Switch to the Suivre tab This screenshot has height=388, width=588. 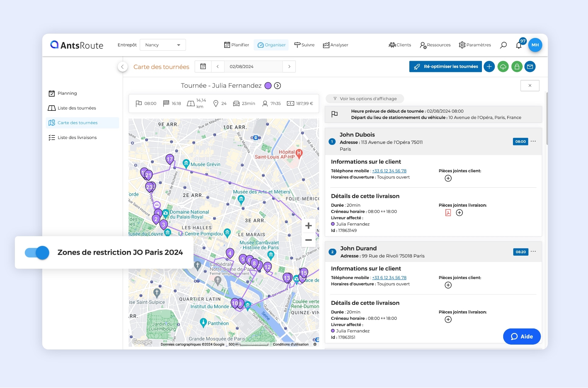304,45
